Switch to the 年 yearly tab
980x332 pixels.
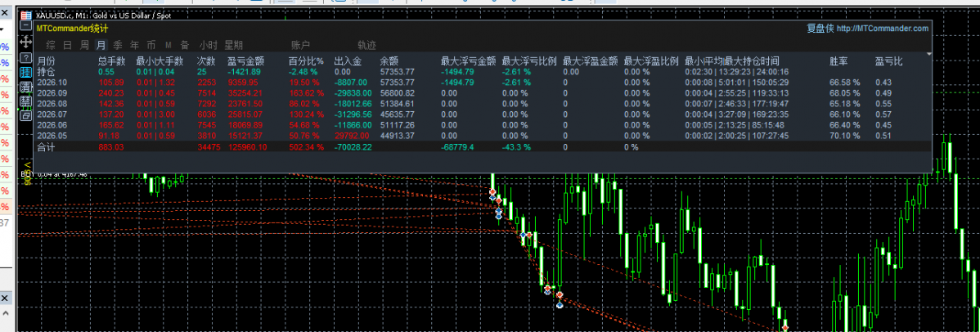134,45
